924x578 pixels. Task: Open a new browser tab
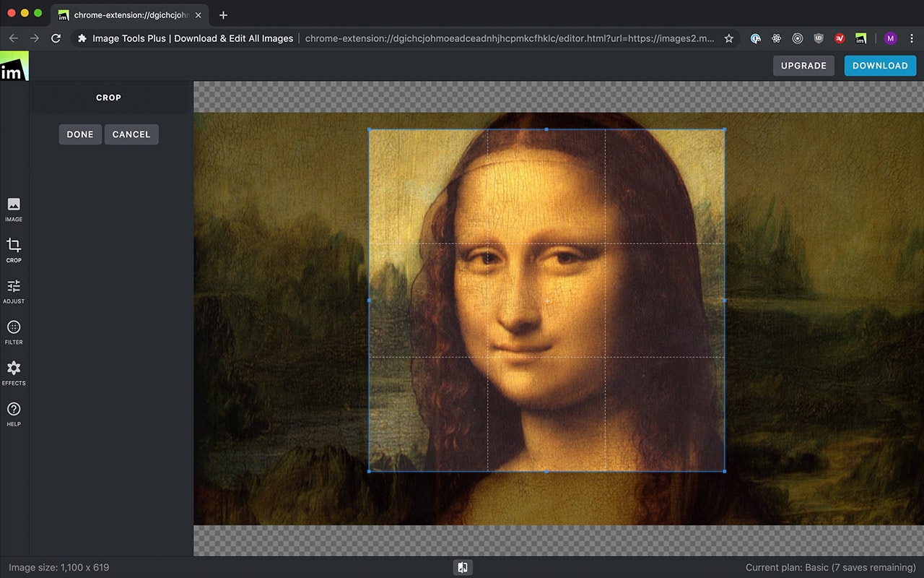223,14
